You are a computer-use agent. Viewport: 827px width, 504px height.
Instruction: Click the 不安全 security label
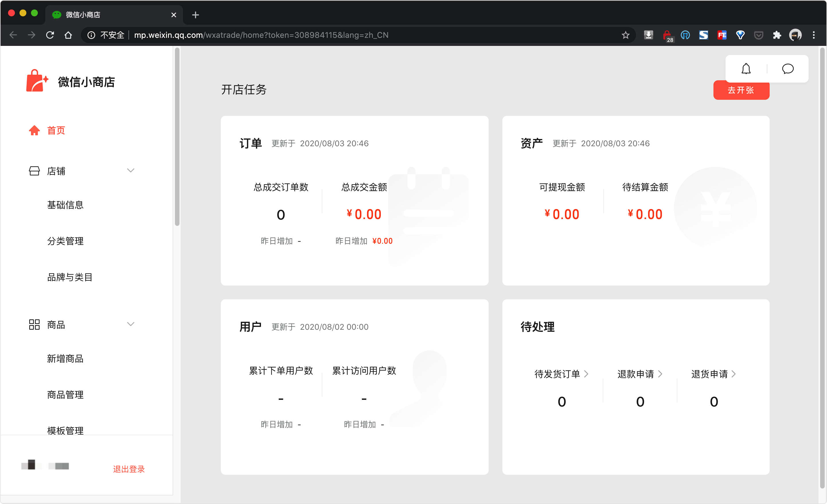tap(112, 35)
